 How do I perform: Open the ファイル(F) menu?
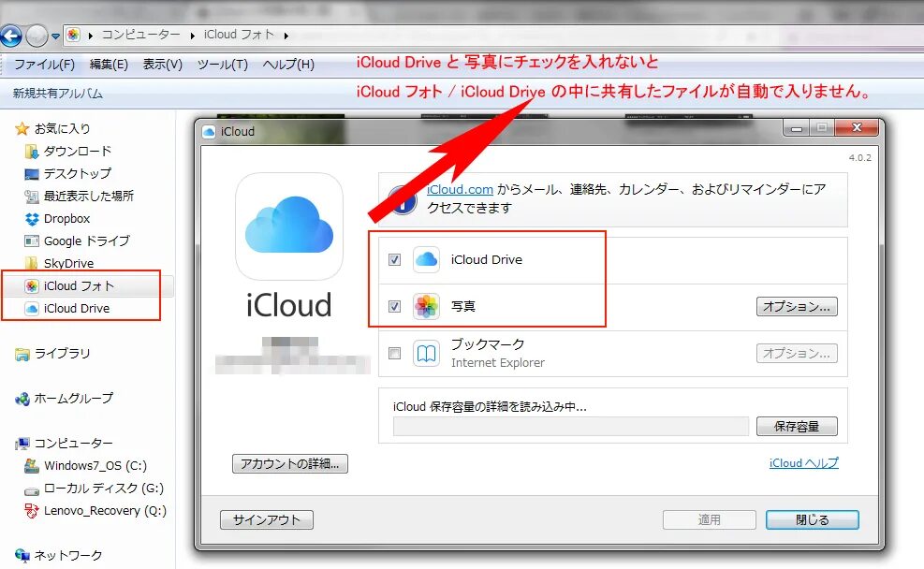point(44,65)
